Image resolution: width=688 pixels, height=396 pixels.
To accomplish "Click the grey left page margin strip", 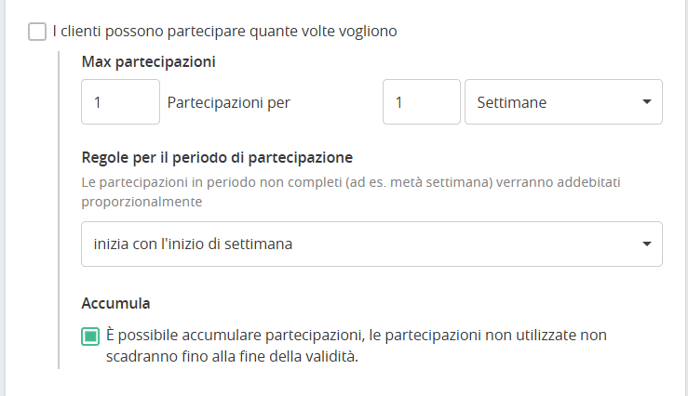I will [3, 198].
